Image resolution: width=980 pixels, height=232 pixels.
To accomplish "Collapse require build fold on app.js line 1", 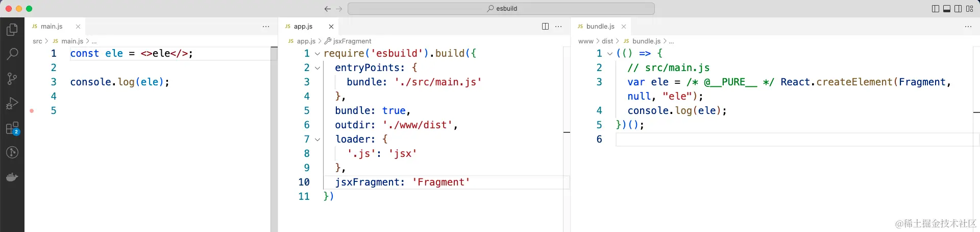I will pos(317,54).
